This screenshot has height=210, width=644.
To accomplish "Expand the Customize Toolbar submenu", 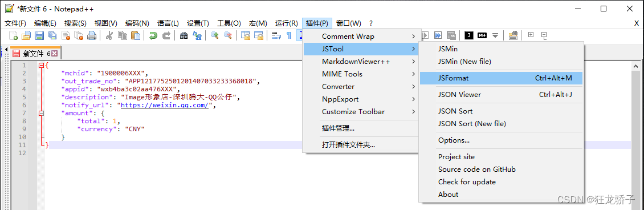I will click(x=361, y=112).
